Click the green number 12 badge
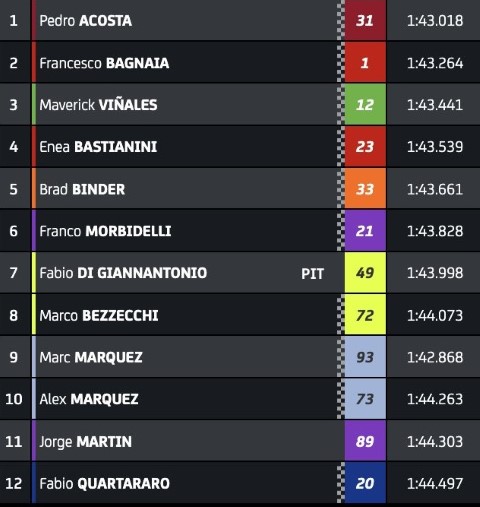The height and width of the screenshot is (507, 480). point(365,105)
